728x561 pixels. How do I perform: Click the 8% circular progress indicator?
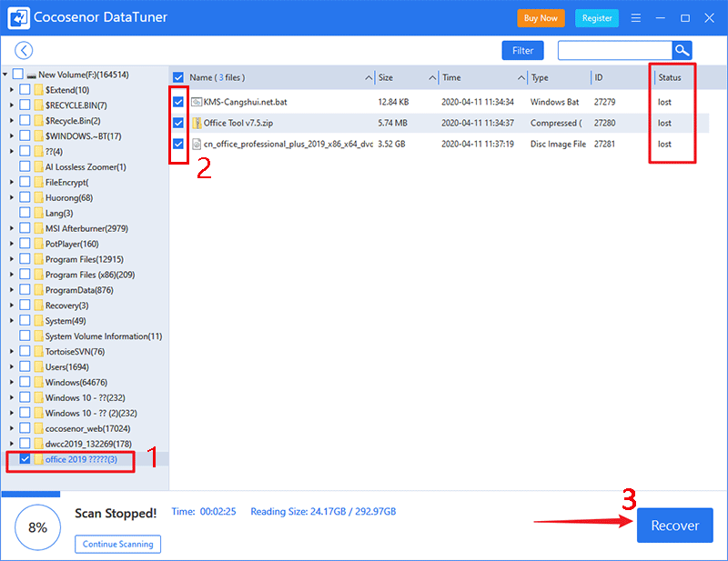point(37,527)
